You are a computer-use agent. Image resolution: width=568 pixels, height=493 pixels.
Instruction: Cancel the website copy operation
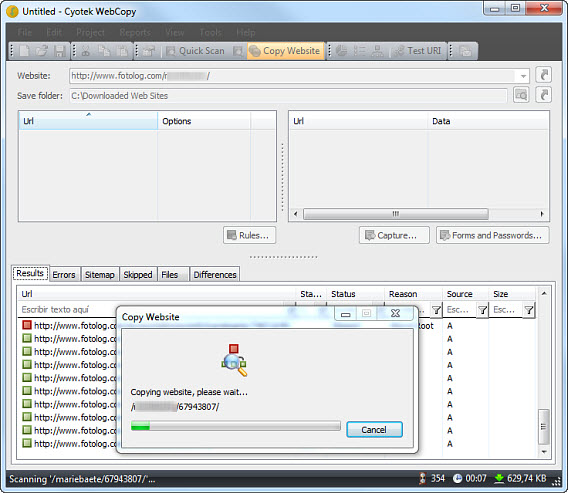tap(374, 430)
